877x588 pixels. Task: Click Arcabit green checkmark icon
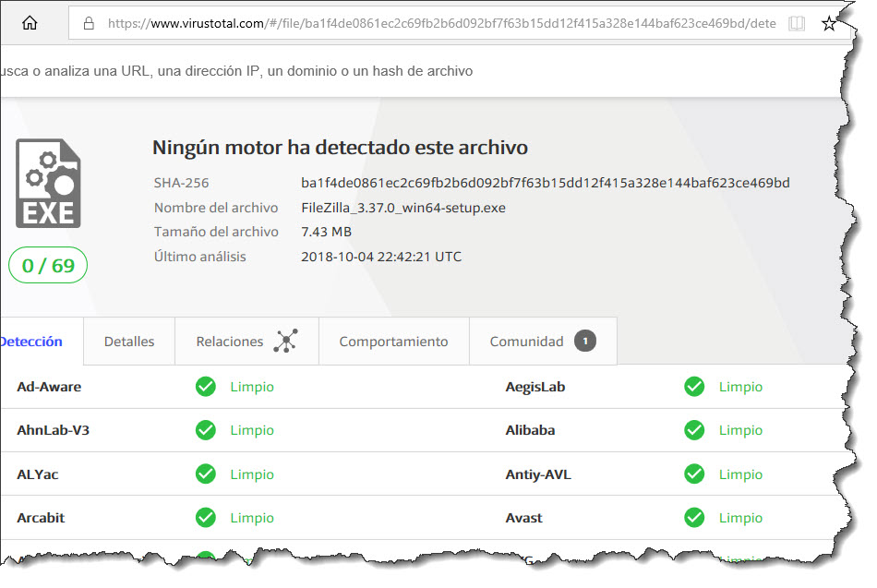pyautogui.click(x=206, y=518)
